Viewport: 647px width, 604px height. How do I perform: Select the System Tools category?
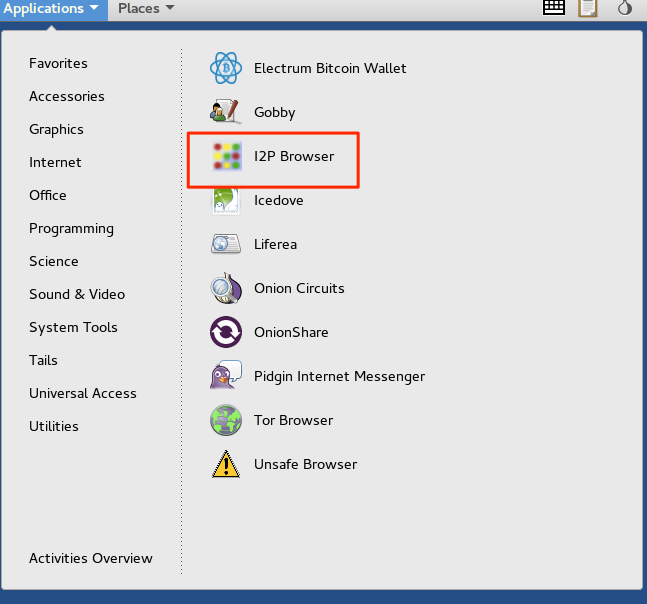[73, 328]
